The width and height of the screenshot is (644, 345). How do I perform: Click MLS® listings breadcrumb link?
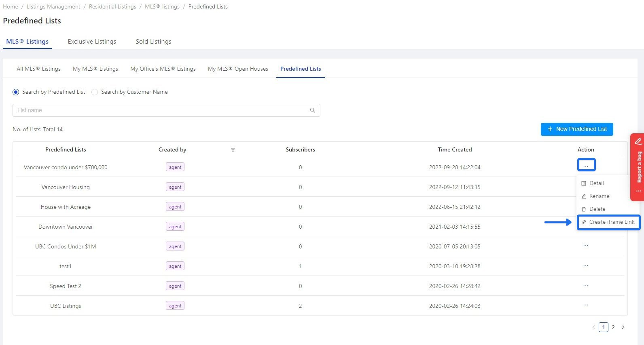coord(162,6)
